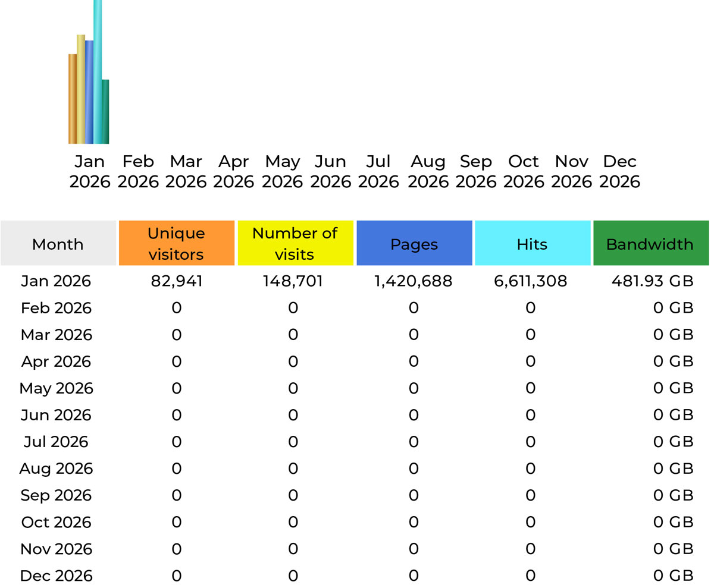Select the Jan 2026 label below the chart
This screenshot has width=714, height=588.
click(x=90, y=171)
